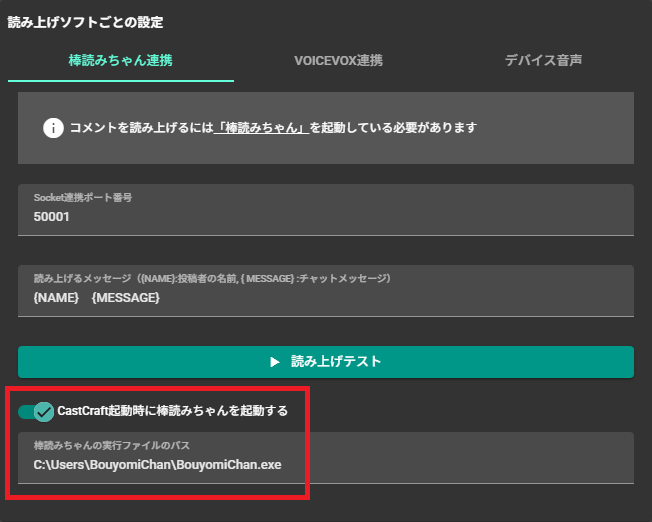Click the CastCraft起動時に棒読みちゃんを起動する label
This screenshot has width=652, height=522.
click(173, 411)
